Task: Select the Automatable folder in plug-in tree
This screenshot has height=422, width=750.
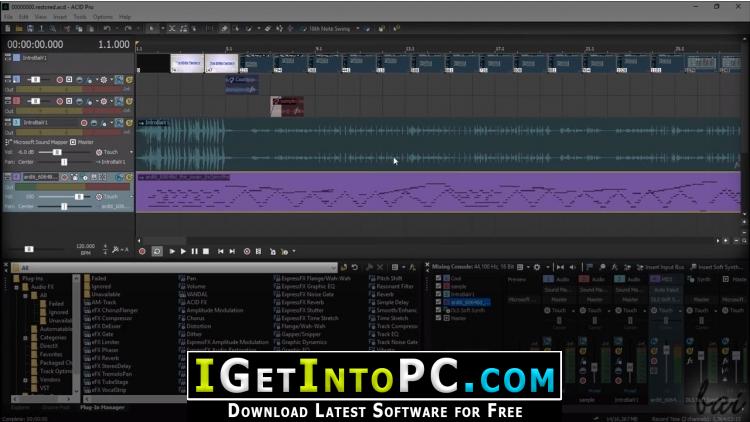Action: tap(51, 329)
